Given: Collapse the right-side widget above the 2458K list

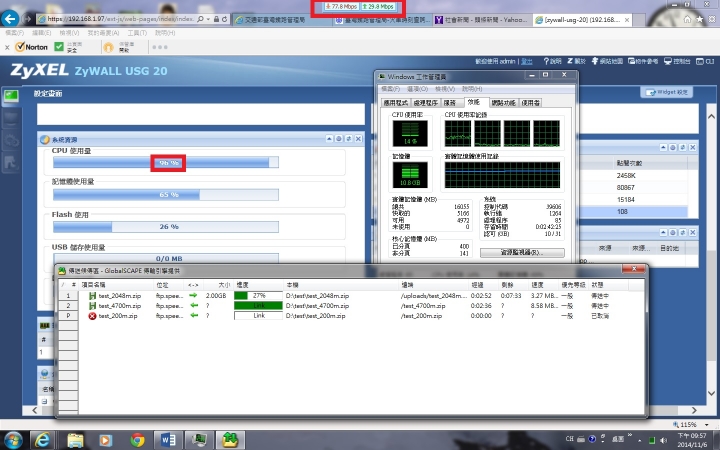Looking at the screenshot, I should [x=663, y=147].
